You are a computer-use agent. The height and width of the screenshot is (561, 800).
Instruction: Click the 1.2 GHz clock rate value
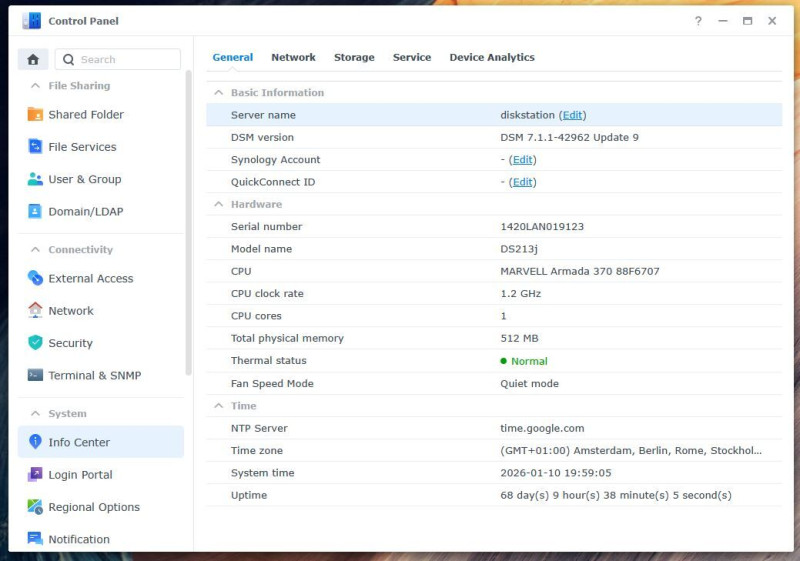point(520,294)
